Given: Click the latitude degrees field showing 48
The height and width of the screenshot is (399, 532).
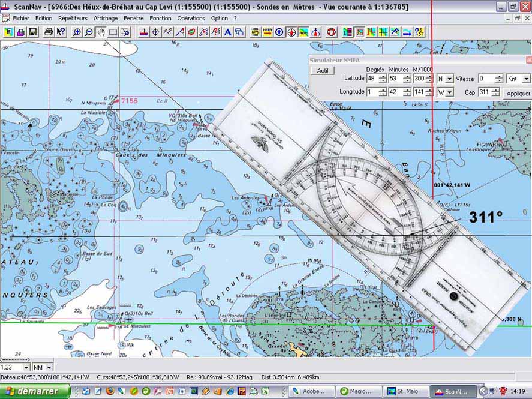Looking at the screenshot, I should (x=372, y=79).
